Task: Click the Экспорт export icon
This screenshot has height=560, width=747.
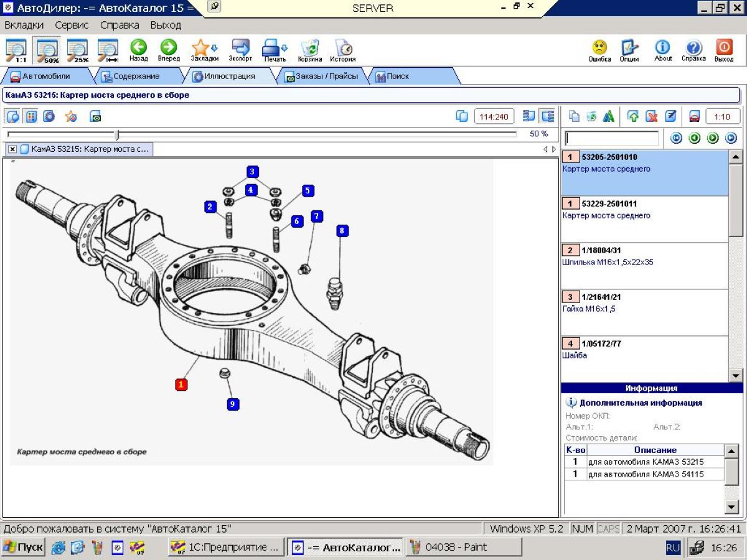Action: (240, 51)
